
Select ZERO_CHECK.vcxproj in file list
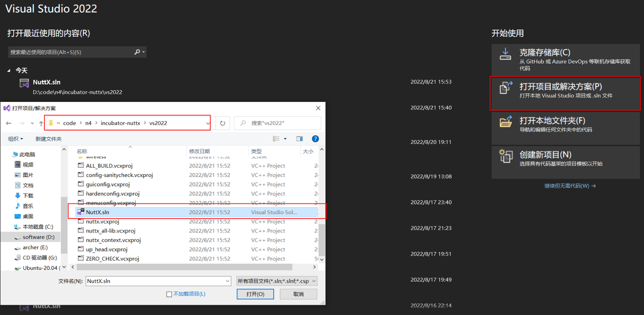112,259
